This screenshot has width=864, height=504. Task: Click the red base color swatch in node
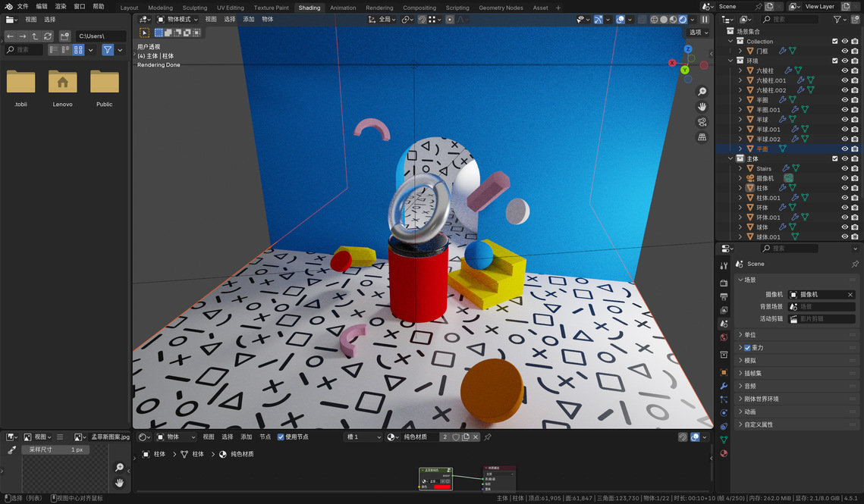[x=441, y=487]
